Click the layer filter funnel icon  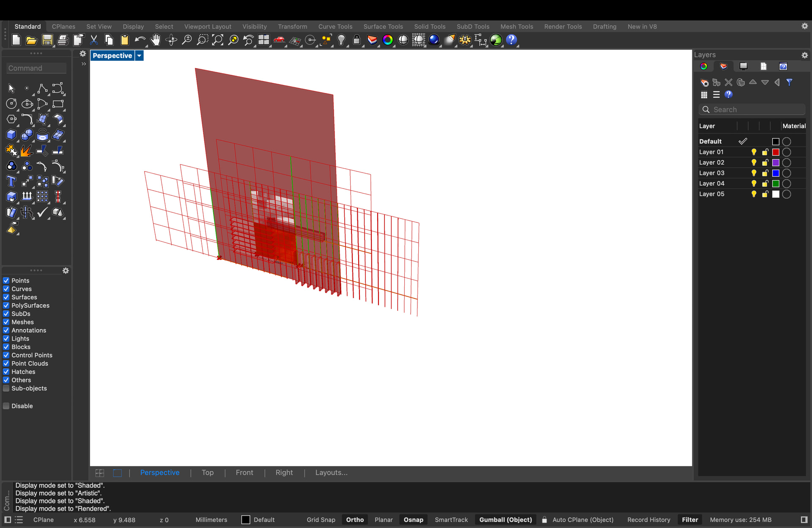tap(789, 82)
